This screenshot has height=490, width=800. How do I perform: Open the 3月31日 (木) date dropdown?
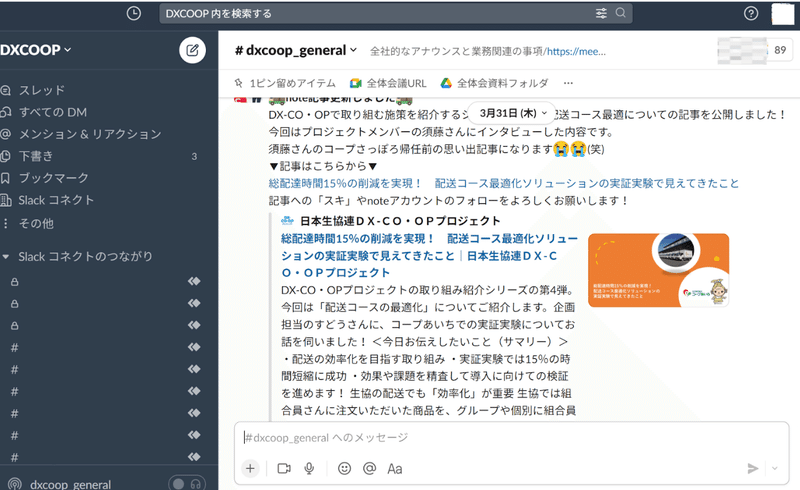513,113
